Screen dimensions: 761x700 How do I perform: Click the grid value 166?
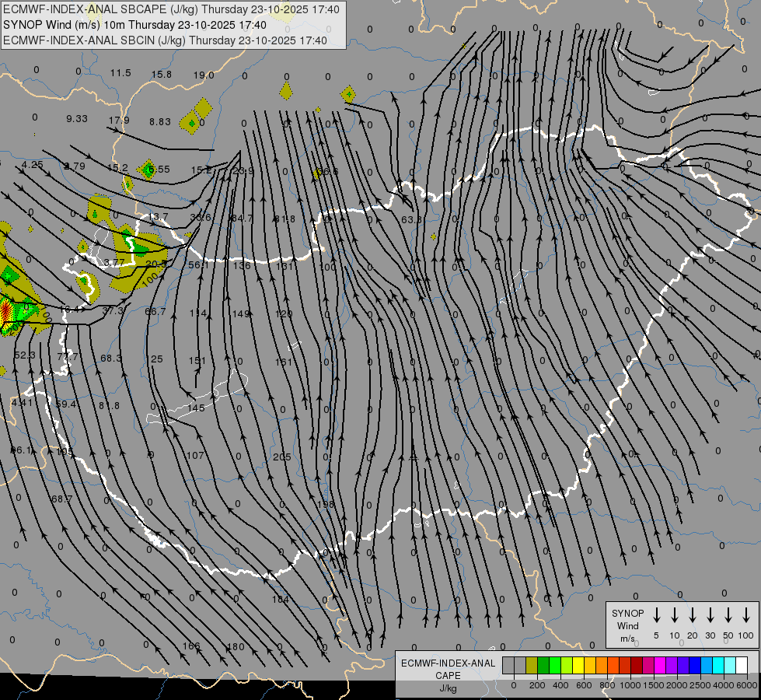coord(190,646)
